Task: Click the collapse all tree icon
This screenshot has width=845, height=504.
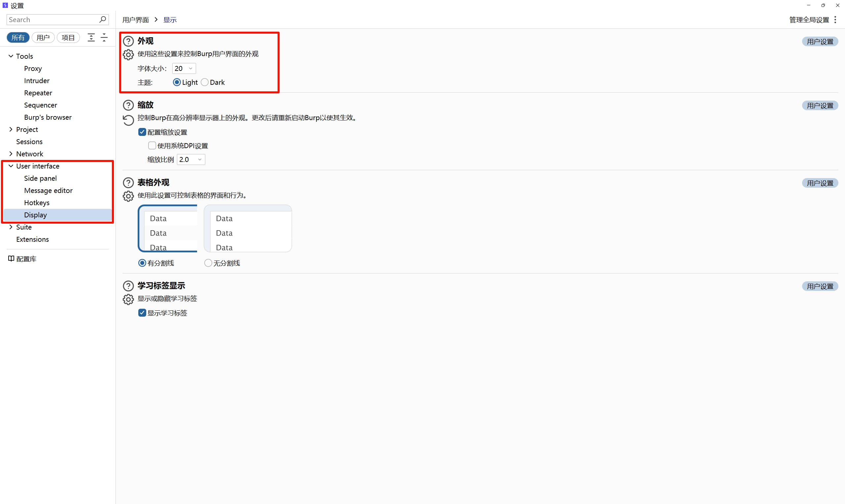Action: point(104,37)
